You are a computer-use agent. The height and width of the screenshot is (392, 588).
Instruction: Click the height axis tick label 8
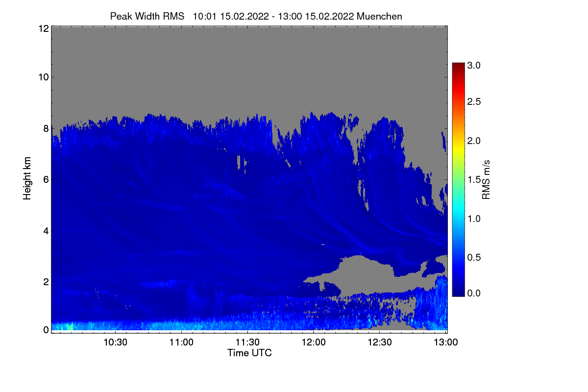click(x=46, y=129)
